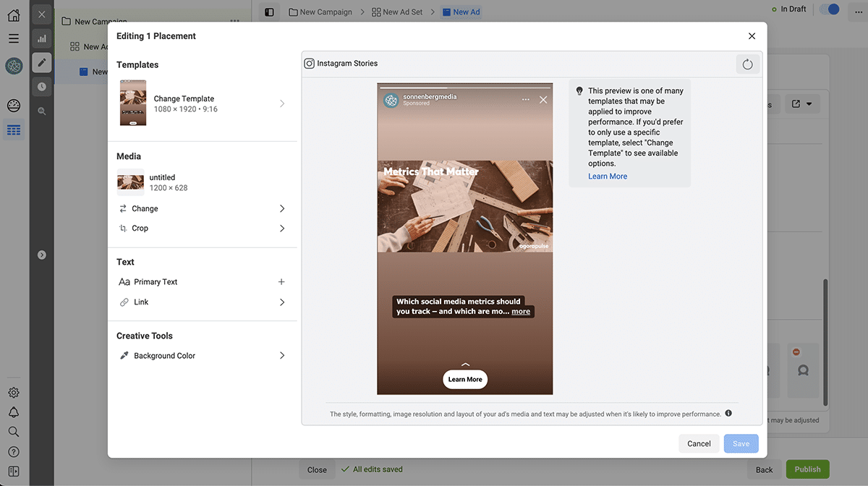The image size is (868, 486).
Task: Expand the Change Template options
Action: 282,103
